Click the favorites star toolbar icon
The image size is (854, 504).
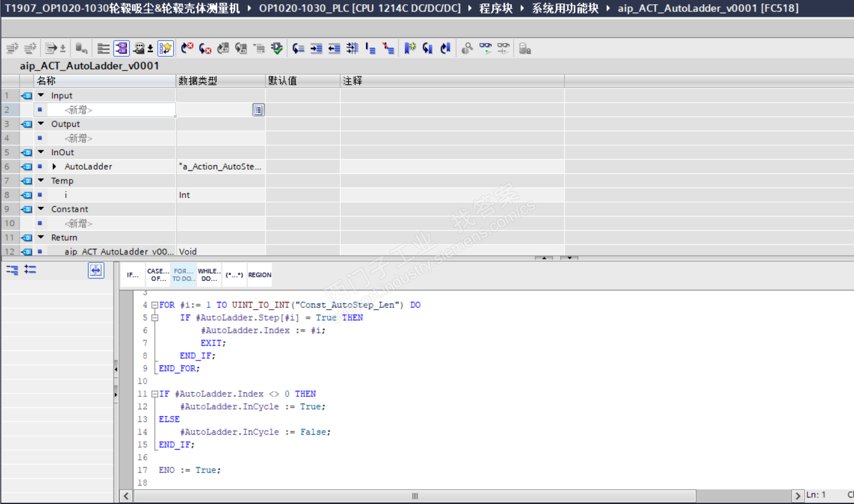pos(166,48)
